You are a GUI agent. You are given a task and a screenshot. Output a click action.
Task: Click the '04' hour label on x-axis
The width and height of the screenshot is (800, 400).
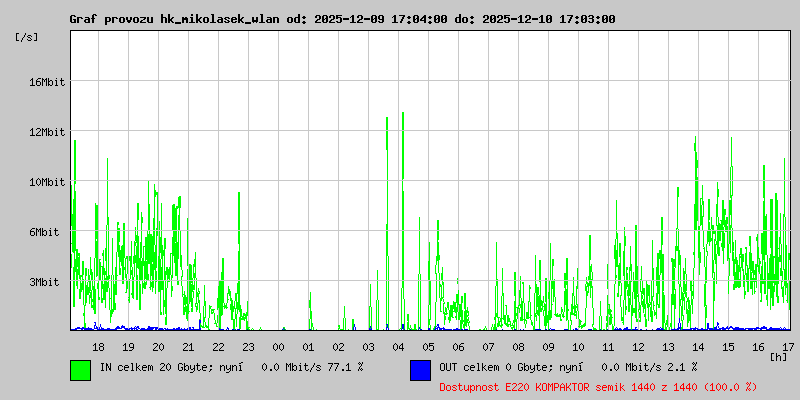pyautogui.click(x=398, y=347)
